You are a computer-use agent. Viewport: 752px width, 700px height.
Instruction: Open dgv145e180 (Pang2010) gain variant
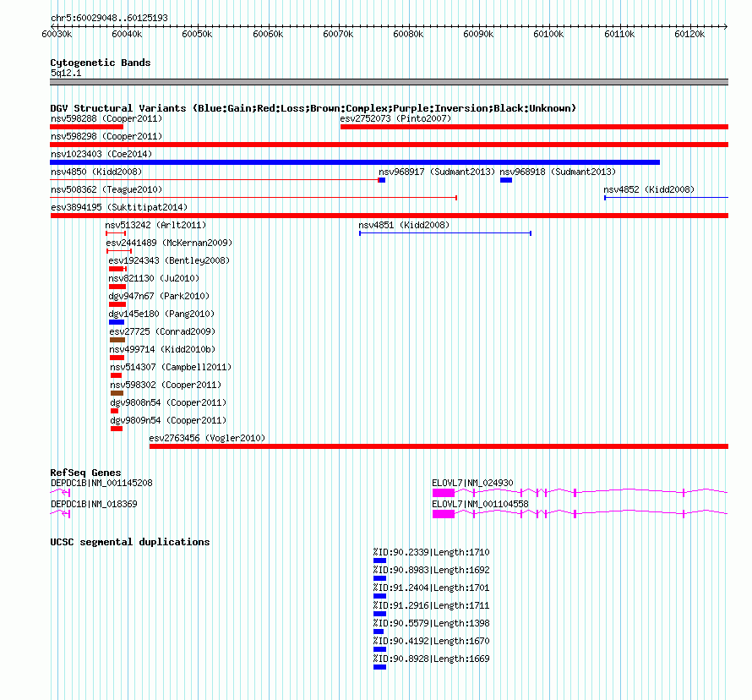pyautogui.click(x=117, y=322)
